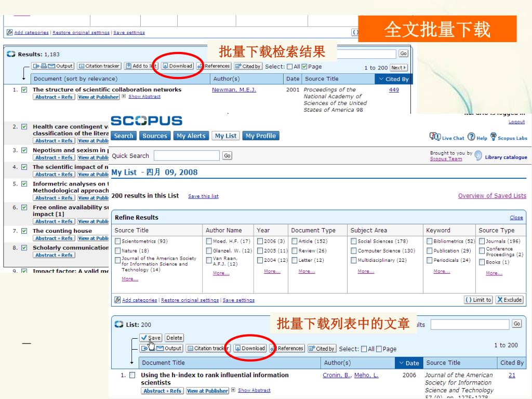Open author Newman, M.E.J. link
This screenshot has height=399, width=532.
pos(234,89)
